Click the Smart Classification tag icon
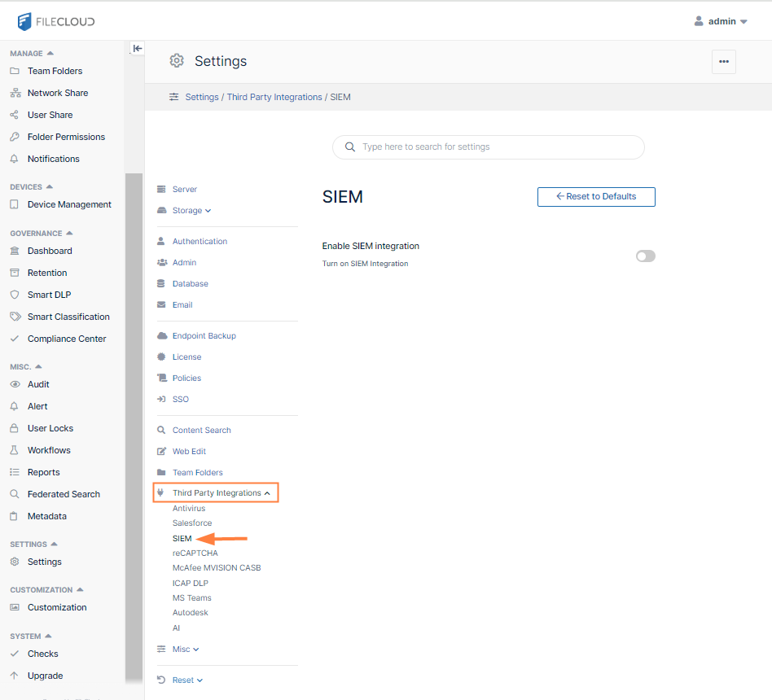Screen dimensions: 772x700 [x=15, y=317]
